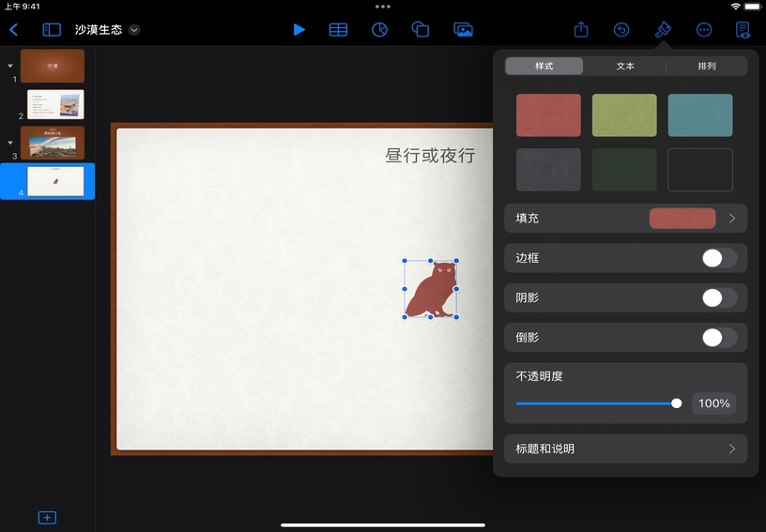This screenshot has height=532, width=766.
Task: Select slide 3 thumbnail in navigator
Action: pyautogui.click(x=53, y=143)
